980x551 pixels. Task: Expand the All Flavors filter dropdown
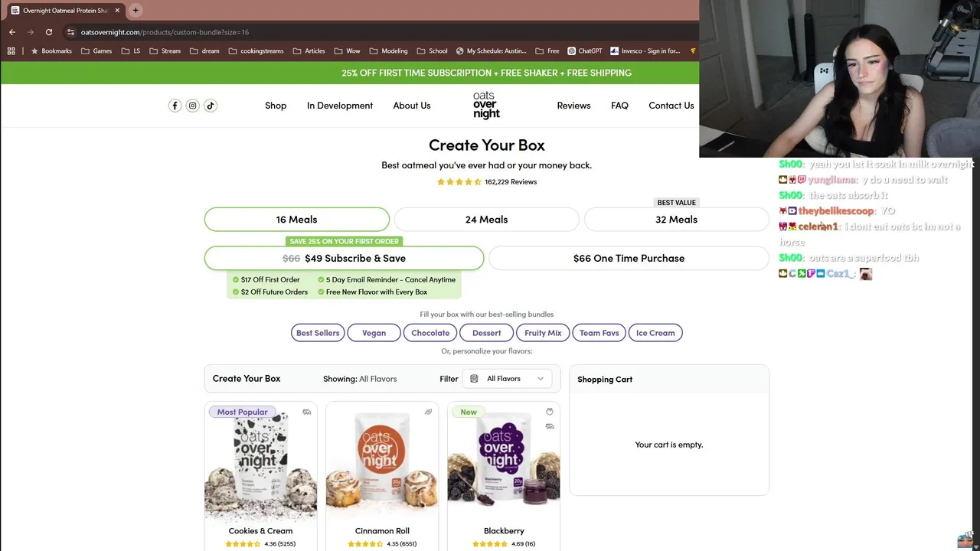pyautogui.click(x=507, y=379)
